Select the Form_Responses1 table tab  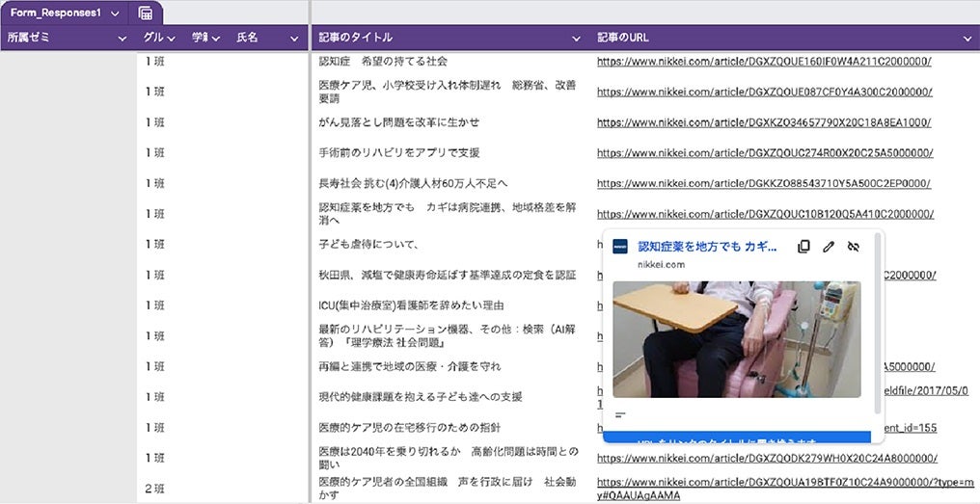point(55,13)
